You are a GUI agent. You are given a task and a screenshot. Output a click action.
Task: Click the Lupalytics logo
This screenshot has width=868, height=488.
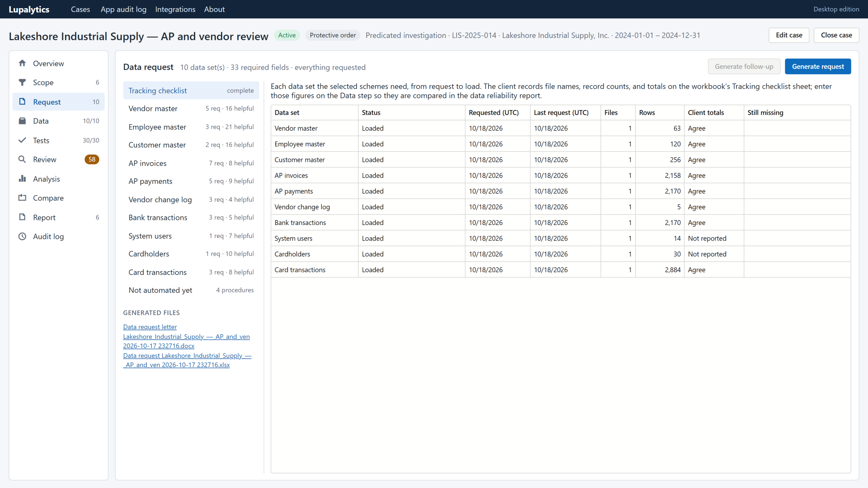[29, 9]
